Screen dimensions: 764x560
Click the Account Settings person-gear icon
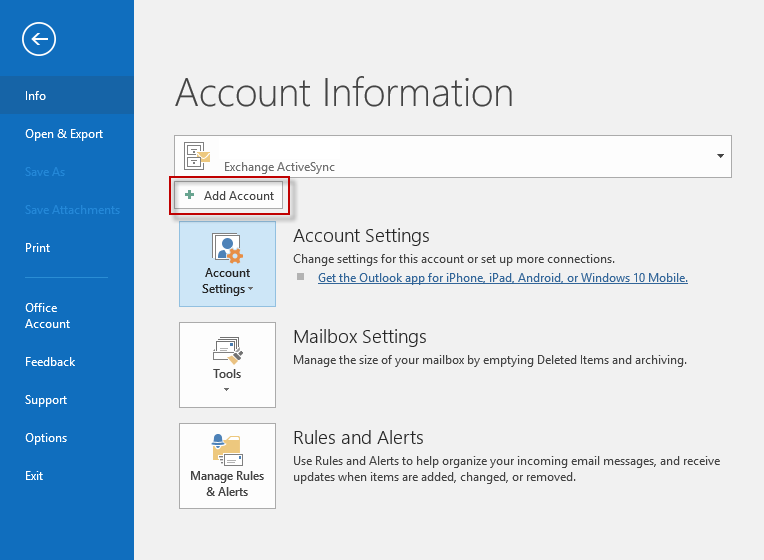click(x=227, y=247)
